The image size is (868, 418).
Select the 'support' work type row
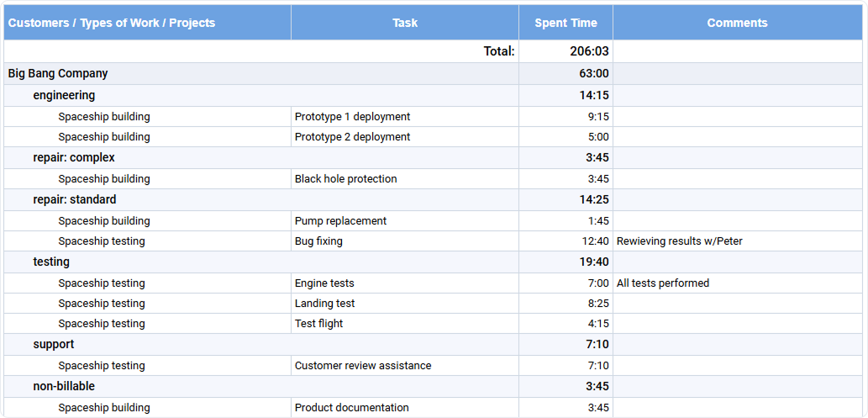pos(434,344)
